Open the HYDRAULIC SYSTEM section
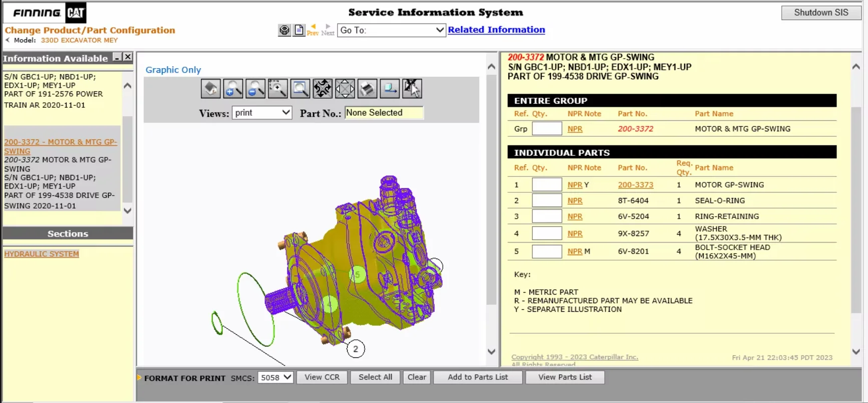This screenshot has width=868, height=403. [42, 254]
